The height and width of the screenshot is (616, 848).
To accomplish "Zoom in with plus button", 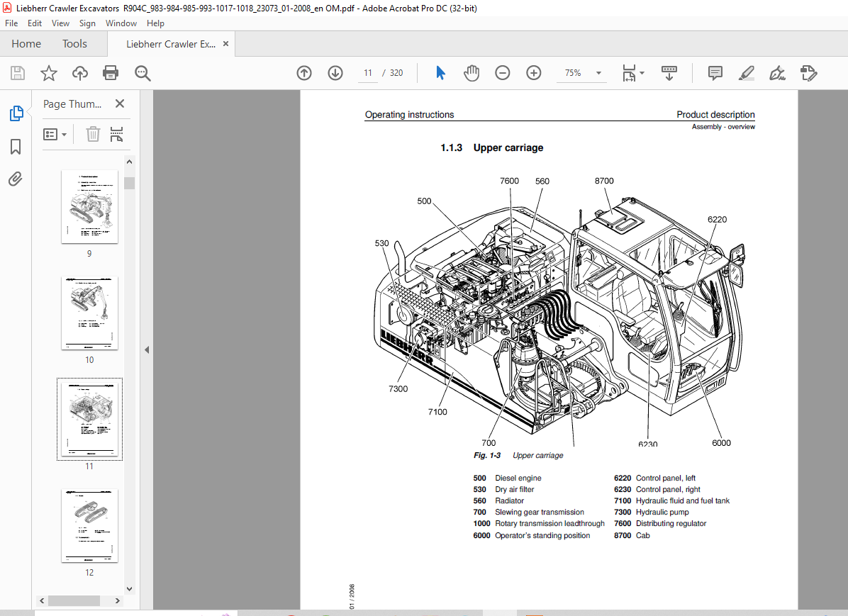I will 534,73.
